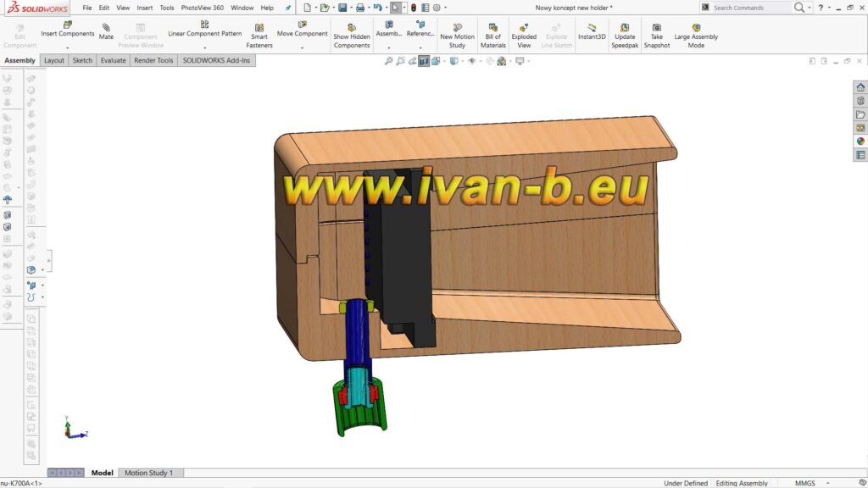Viewport: 868px width, 488px height.
Task: Undo the last action
Action: [377, 8]
